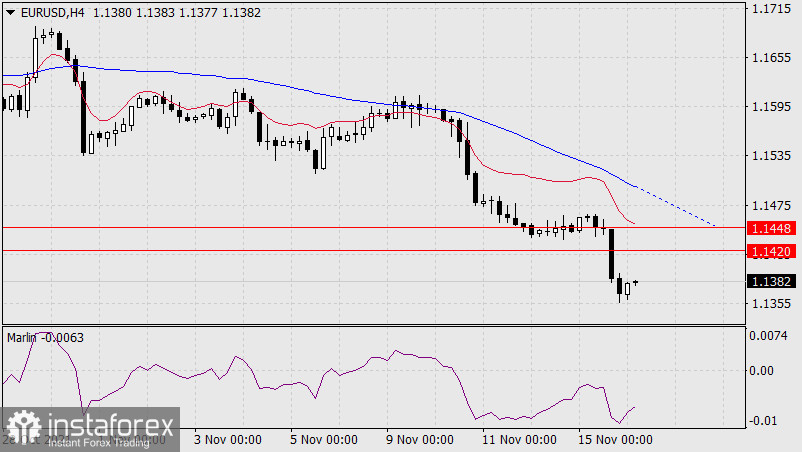Click the 11 Nov 00:00 time label

[x=521, y=439]
